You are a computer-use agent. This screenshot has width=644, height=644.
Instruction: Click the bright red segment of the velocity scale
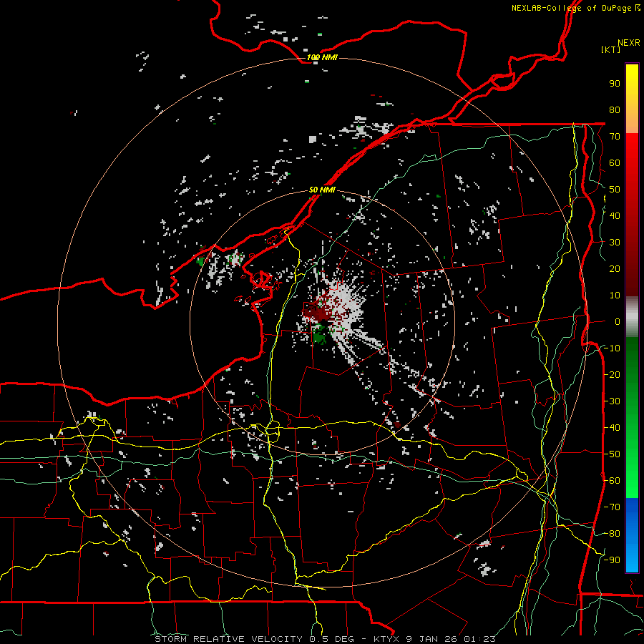coord(632,172)
